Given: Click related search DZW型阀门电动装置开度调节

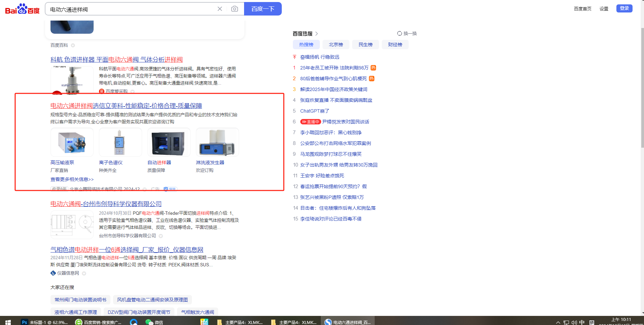Looking at the screenshot, I should [139, 312].
